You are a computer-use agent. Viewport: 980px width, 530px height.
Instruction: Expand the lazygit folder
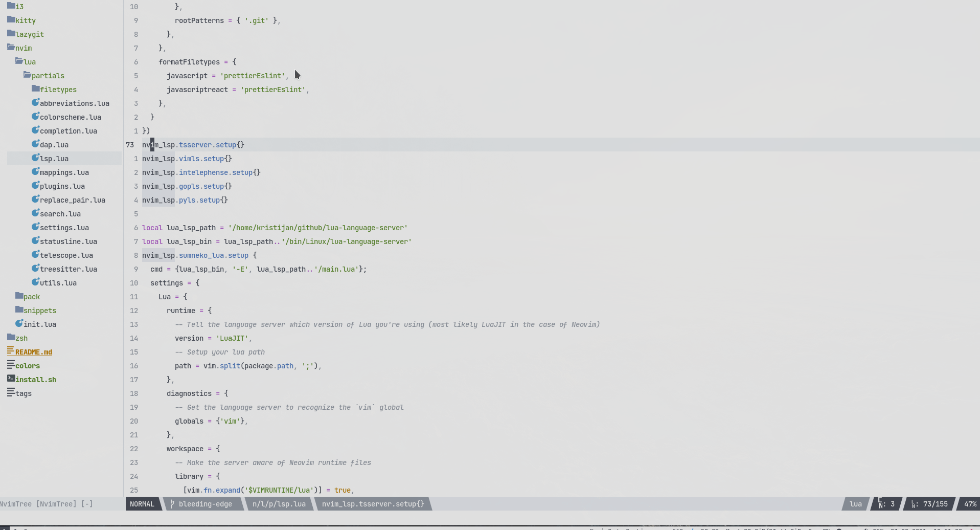pyautogui.click(x=26, y=34)
